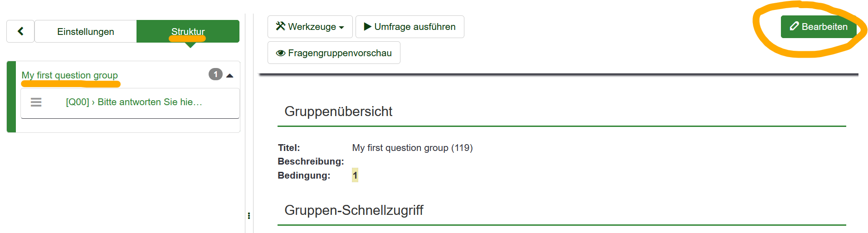Click the pencil icon on Bearbeiten
The height and width of the screenshot is (233, 868).
(x=794, y=26)
